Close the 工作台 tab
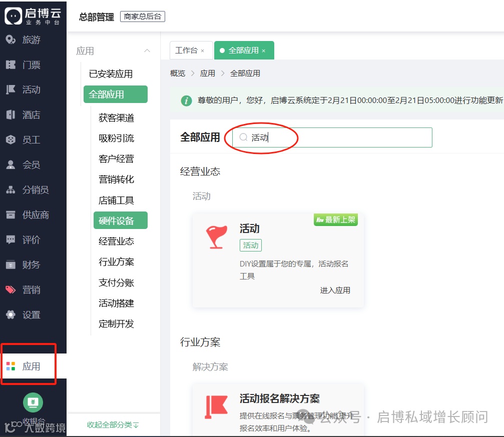The height and width of the screenshot is (437, 504). pyautogui.click(x=203, y=50)
